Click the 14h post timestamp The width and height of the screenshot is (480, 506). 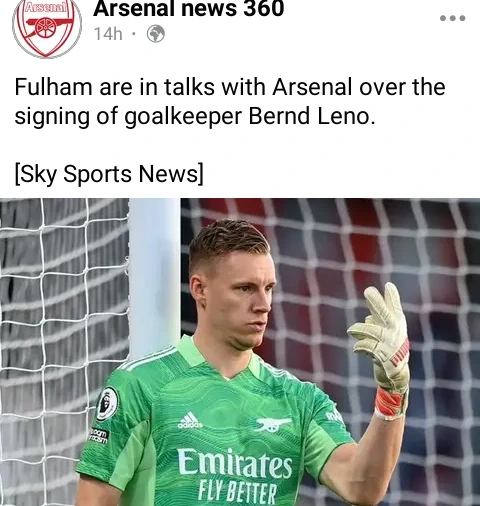(108, 34)
